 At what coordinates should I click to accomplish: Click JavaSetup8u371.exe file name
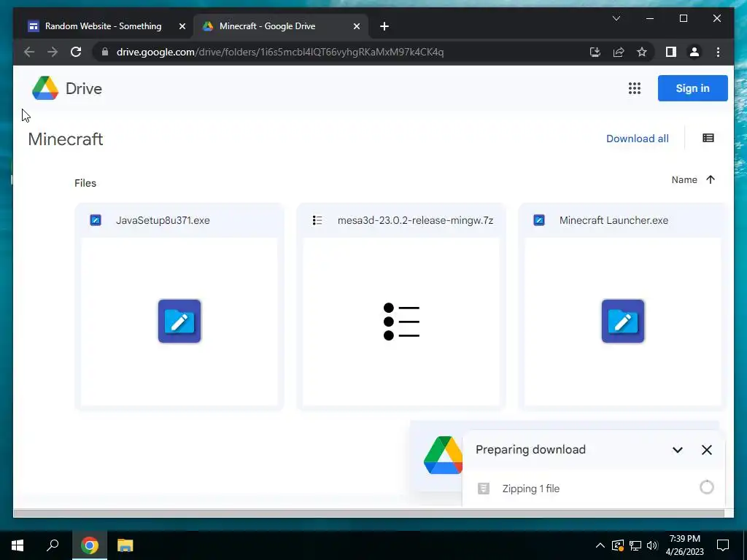[x=163, y=220]
